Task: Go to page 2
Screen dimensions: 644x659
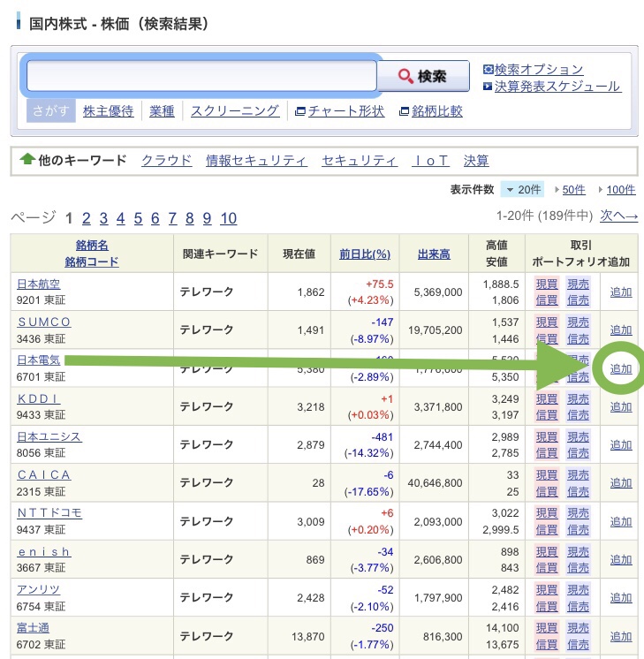Action: click(87, 218)
